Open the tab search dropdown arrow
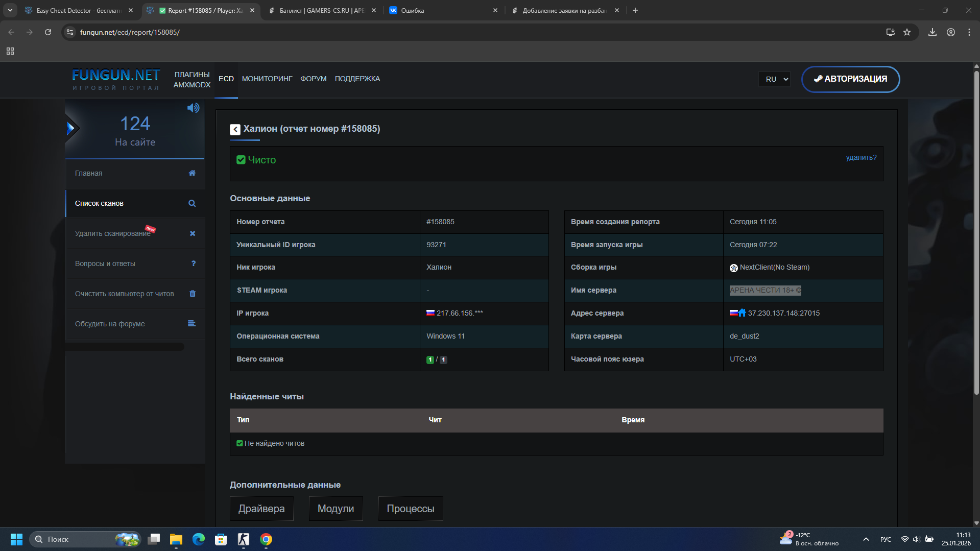 pos(10,10)
